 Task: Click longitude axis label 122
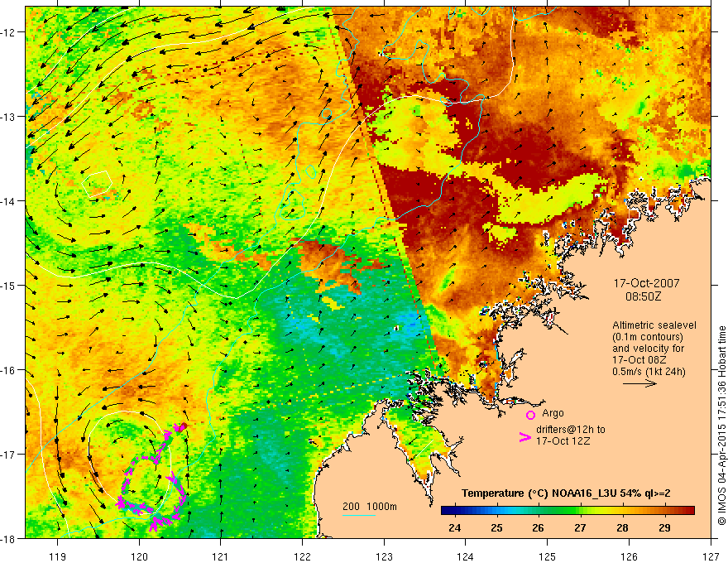click(302, 556)
